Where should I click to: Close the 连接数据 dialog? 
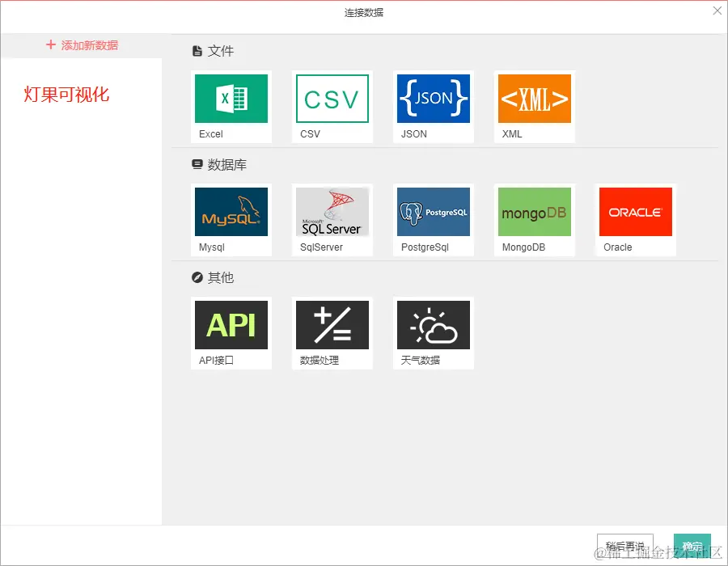point(717,11)
